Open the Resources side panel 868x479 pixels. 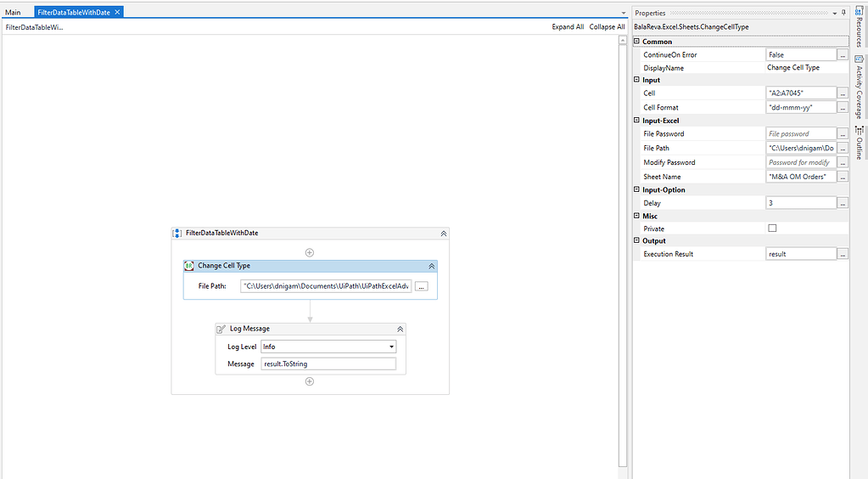pos(860,25)
